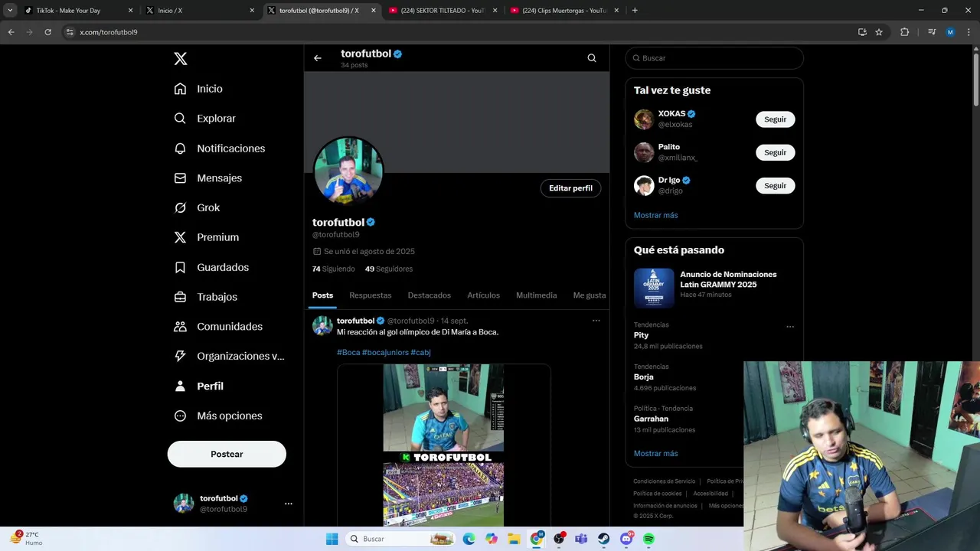Select the Me gusta profile tab
Image resolution: width=980 pixels, height=551 pixels.
590,295
